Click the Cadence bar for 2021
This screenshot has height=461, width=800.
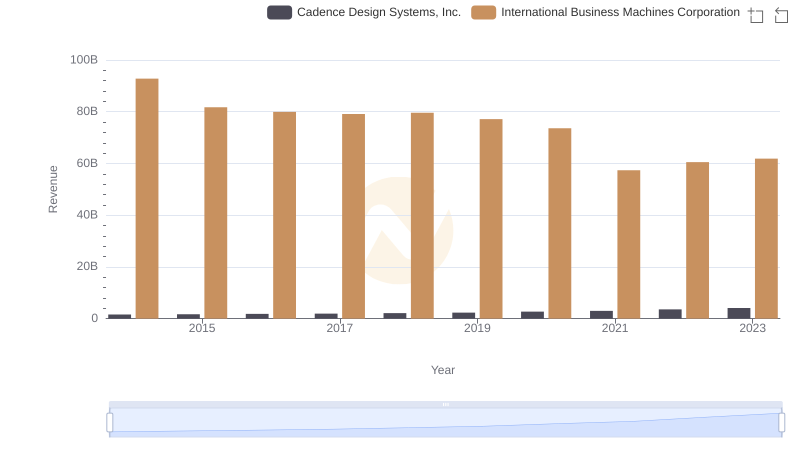tap(602, 315)
